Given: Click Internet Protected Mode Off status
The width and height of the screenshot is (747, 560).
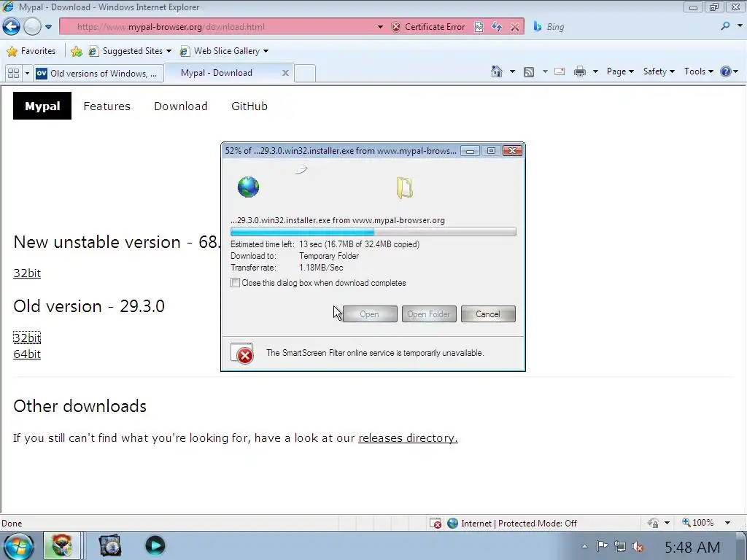Looking at the screenshot, I should [512, 524].
